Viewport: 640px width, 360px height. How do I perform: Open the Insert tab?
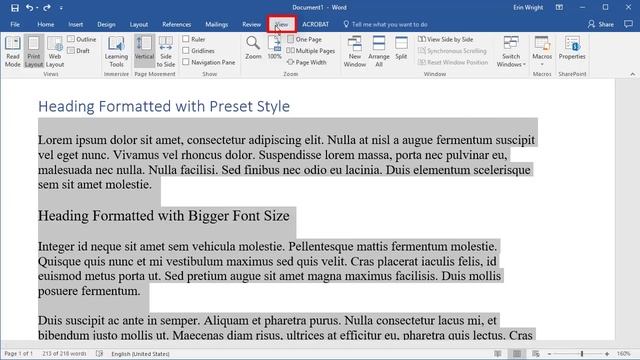(x=76, y=24)
